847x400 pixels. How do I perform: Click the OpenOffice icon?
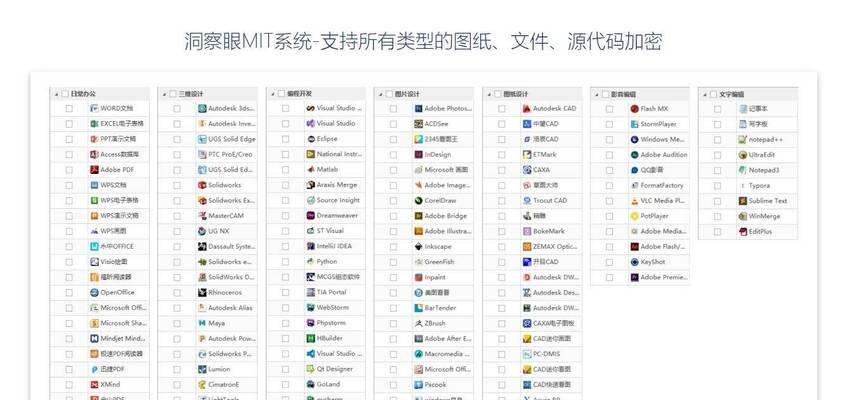94,292
